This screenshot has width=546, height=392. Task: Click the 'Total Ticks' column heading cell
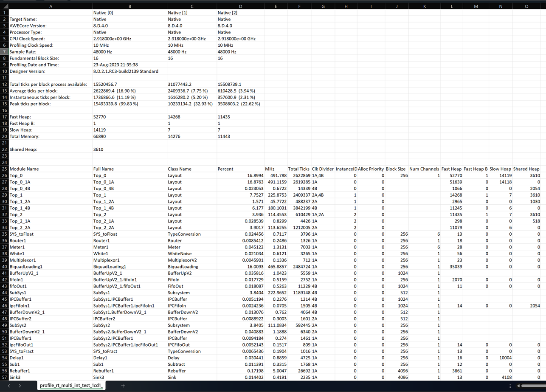(x=298, y=169)
